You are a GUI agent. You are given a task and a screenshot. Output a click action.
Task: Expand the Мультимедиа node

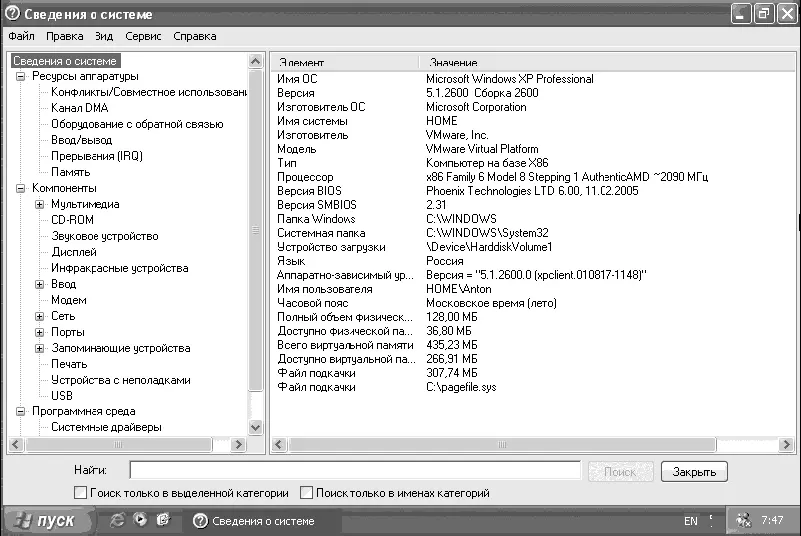[x=39, y=204]
